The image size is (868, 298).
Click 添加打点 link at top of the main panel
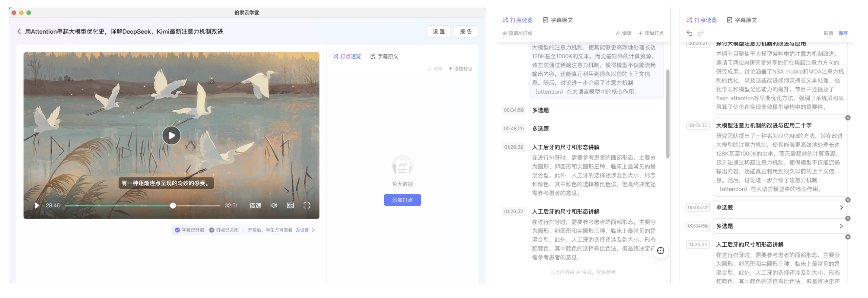tap(460, 69)
